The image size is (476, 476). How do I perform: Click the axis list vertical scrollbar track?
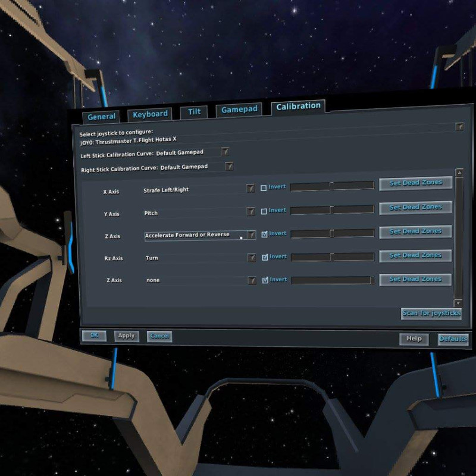coord(459,237)
